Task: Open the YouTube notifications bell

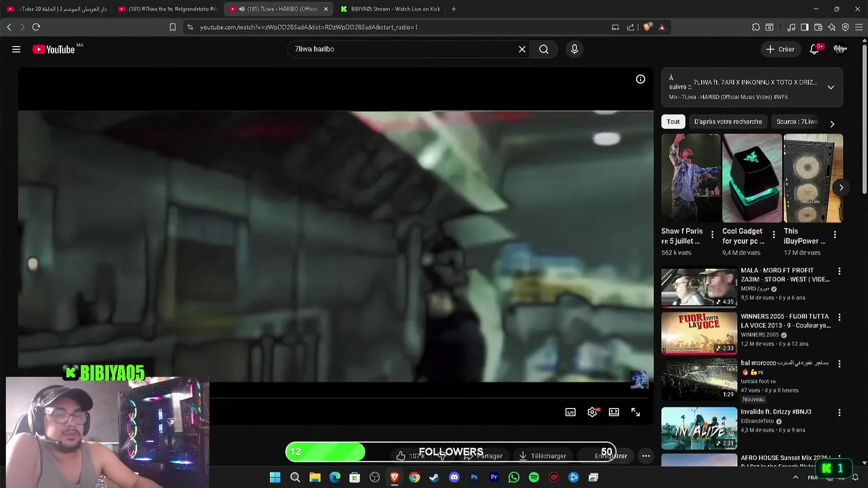Action: pyautogui.click(x=814, y=49)
